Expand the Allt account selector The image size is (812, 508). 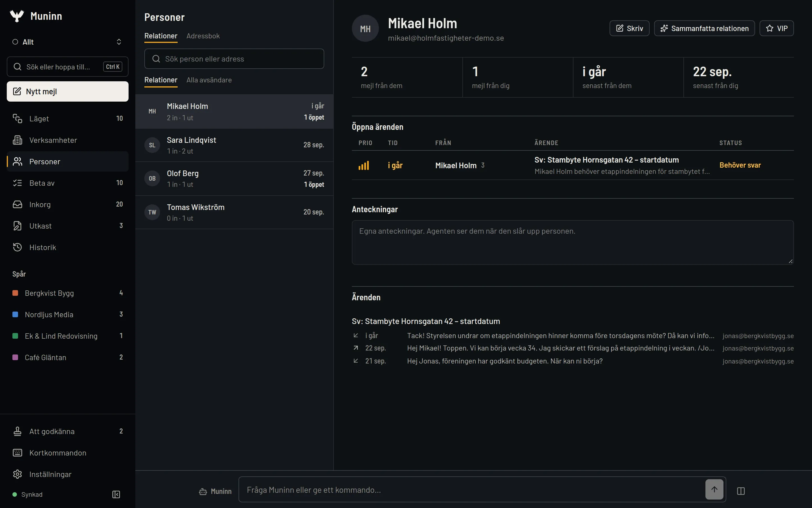67,42
